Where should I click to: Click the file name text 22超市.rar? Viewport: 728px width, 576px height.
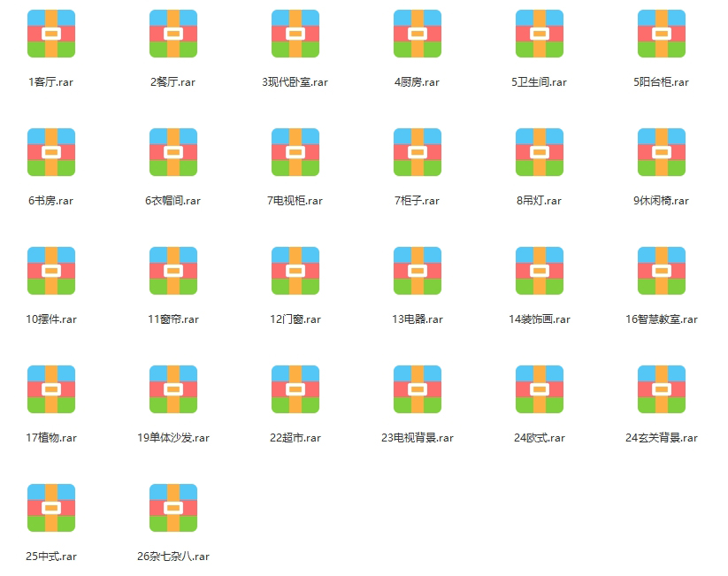[295, 438]
